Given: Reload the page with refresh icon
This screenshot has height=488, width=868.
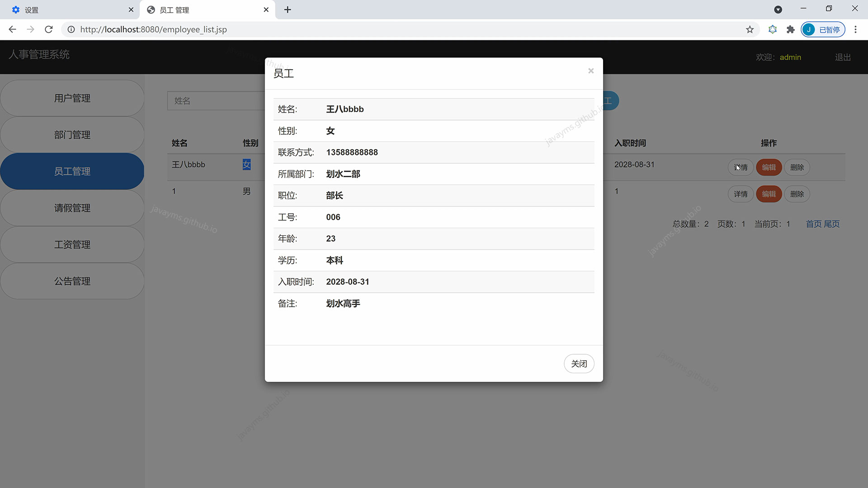Looking at the screenshot, I should 49,29.
